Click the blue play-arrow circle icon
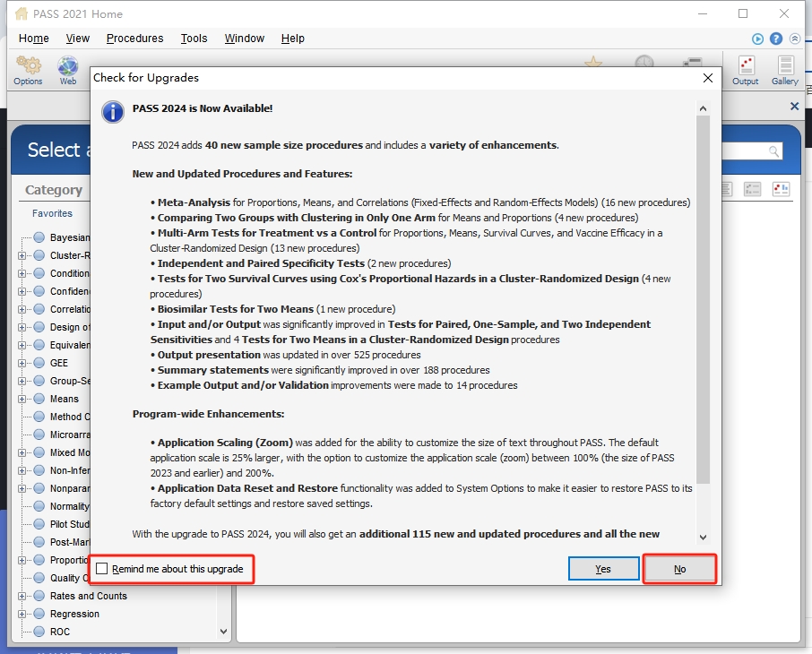Image resolution: width=812 pixels, height=654 pixels. pos(757,39)
